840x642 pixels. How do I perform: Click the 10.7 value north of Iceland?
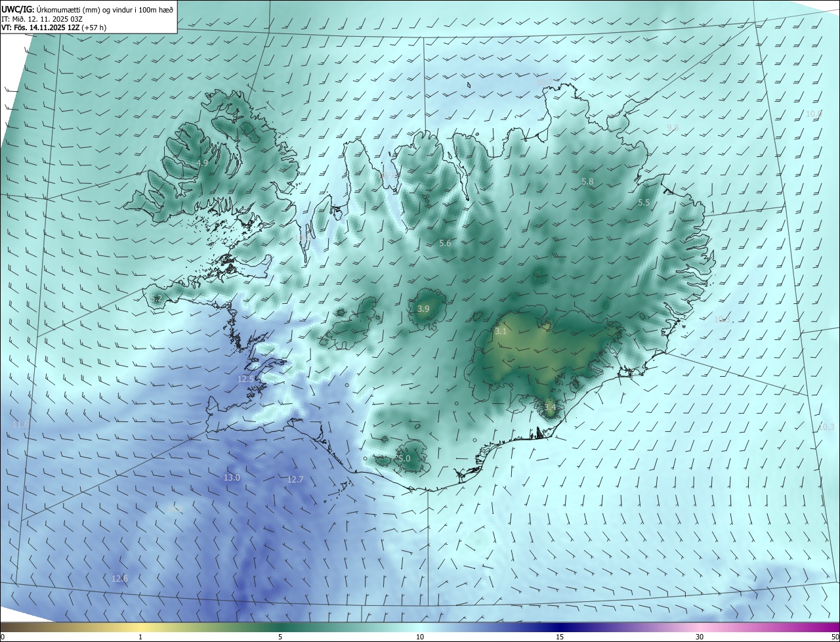[x=544, y=83]
